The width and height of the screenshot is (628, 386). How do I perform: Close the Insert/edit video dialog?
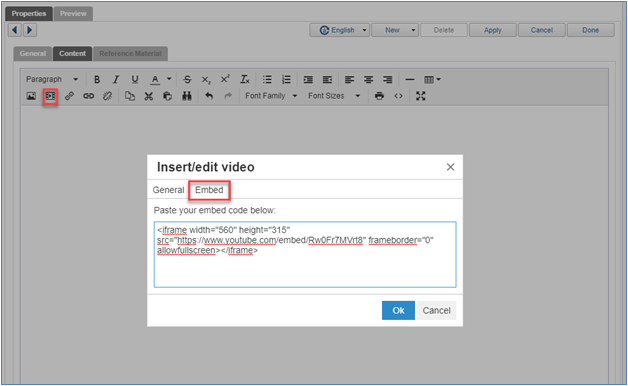point(450,167)
